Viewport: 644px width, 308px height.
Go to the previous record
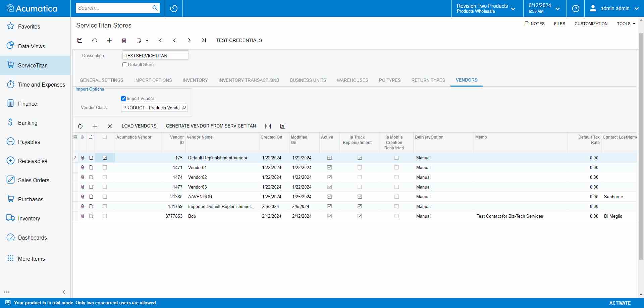(174, 40)
